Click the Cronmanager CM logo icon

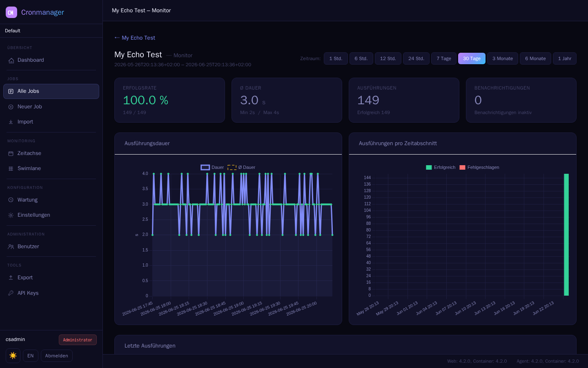coord(11,12)
